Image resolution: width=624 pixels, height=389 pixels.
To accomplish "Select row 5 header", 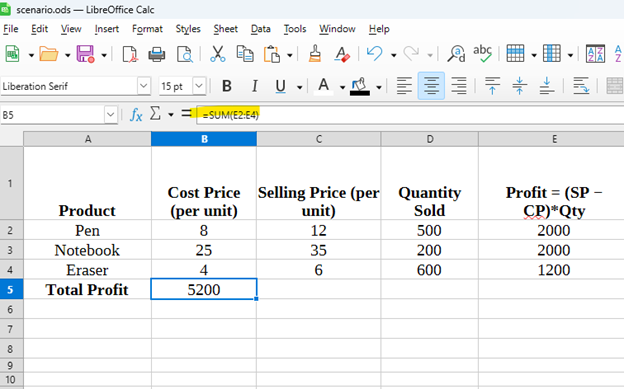I will 11,289.
